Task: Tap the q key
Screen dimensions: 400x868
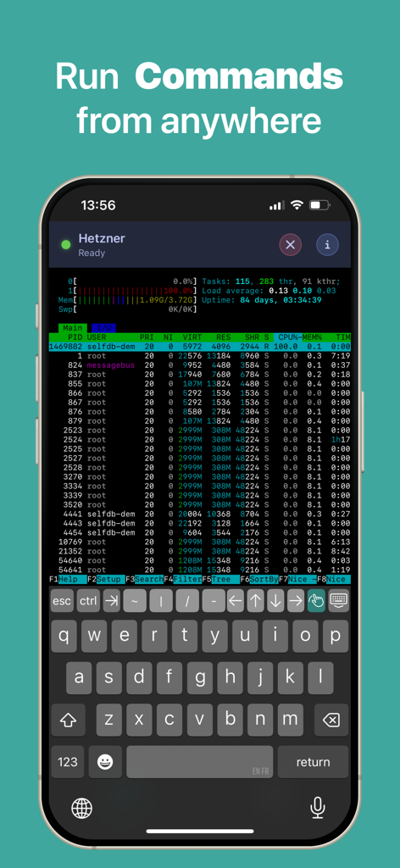Action: coord(64,636)
